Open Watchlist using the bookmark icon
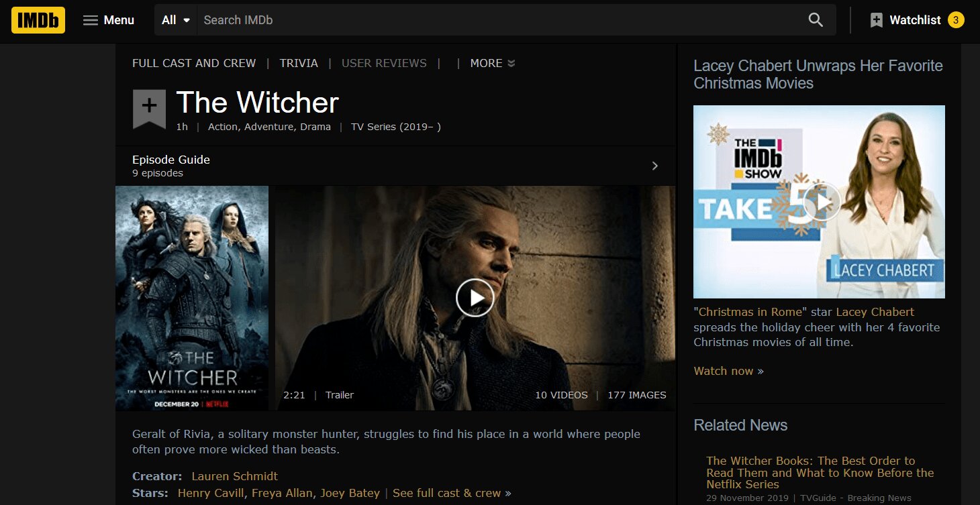The width and height of the screenshot is (980, 505). tap(877, 20)
